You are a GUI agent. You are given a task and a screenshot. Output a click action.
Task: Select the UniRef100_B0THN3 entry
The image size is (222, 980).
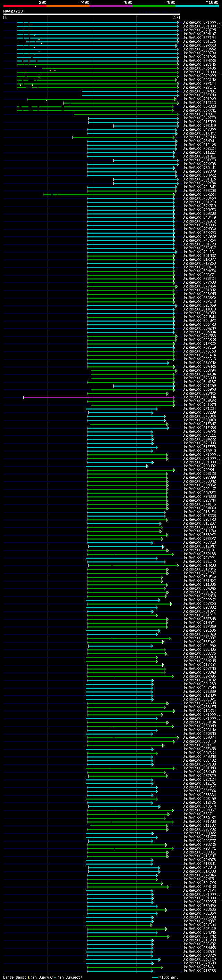(199, 768)
